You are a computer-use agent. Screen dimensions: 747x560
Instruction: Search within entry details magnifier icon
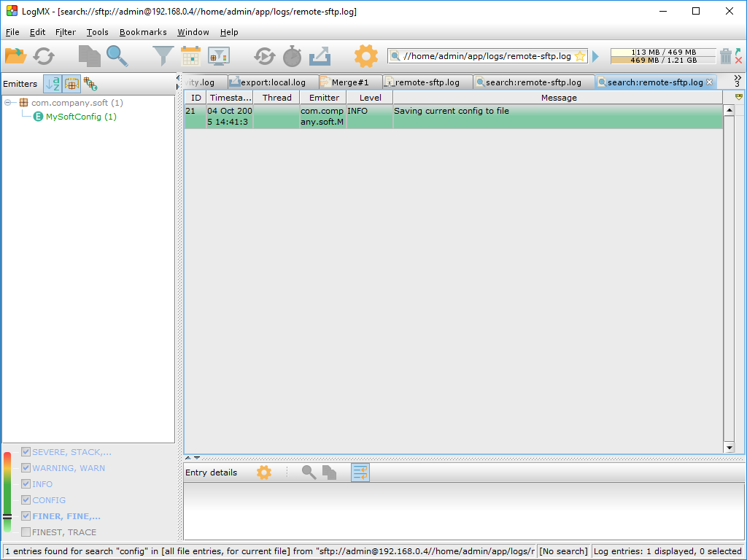[x=309, y=472]
